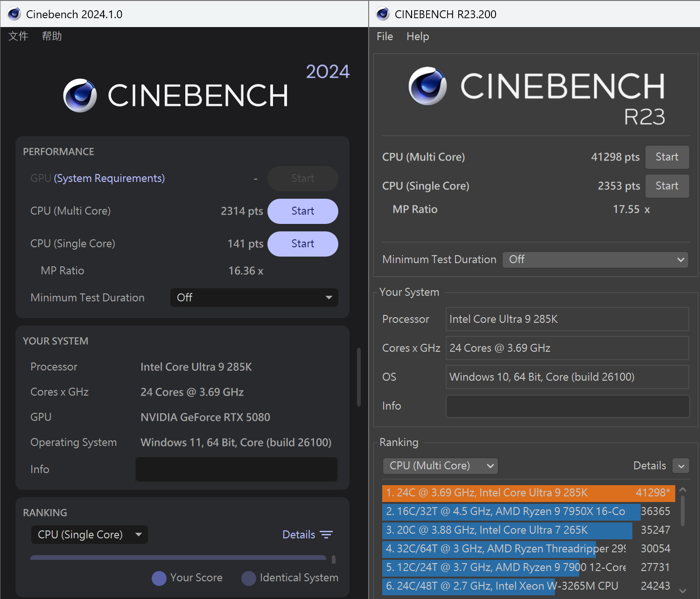Screen dimensions: 700x599
Task: Click the 17.55 x MP Ratio in R23
Action: (631, 209)
